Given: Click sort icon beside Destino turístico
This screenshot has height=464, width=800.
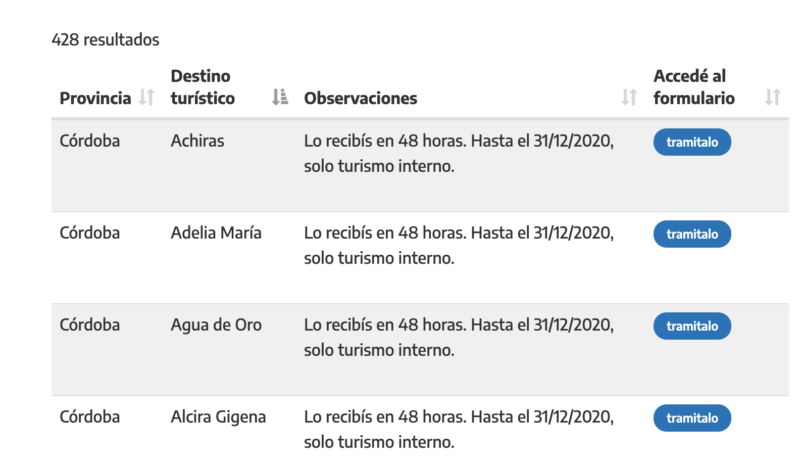Looking at the screenshot, I should pos(280,97).
